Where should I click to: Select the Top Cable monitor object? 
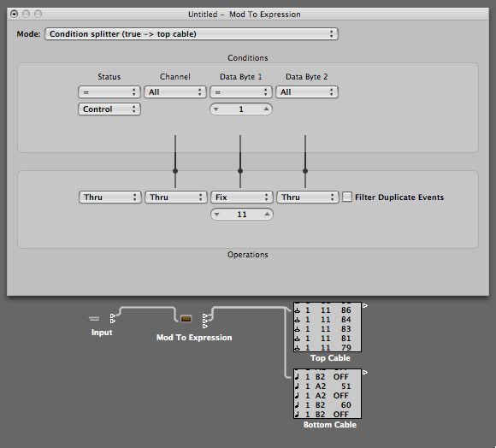328,327
